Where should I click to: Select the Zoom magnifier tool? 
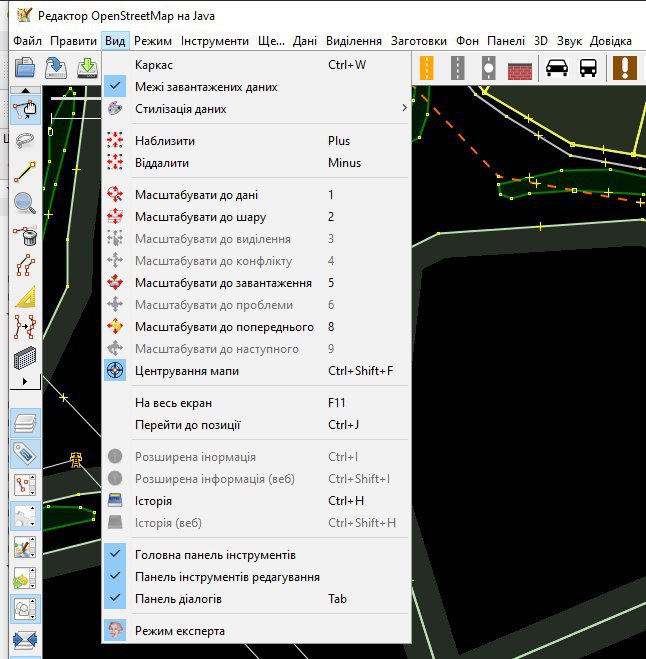[25, 203]
